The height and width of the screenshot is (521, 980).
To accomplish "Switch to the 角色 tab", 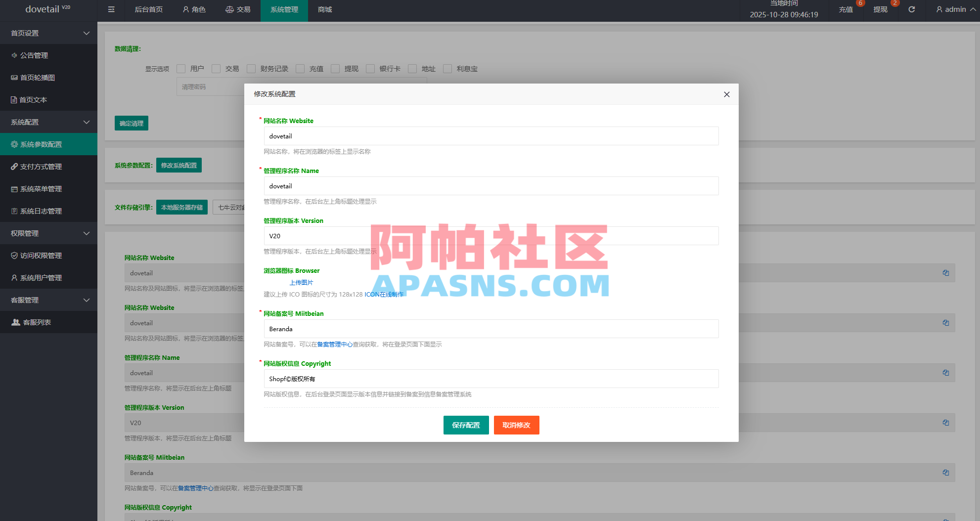I will pyautogui.click(x=194, y=9).
